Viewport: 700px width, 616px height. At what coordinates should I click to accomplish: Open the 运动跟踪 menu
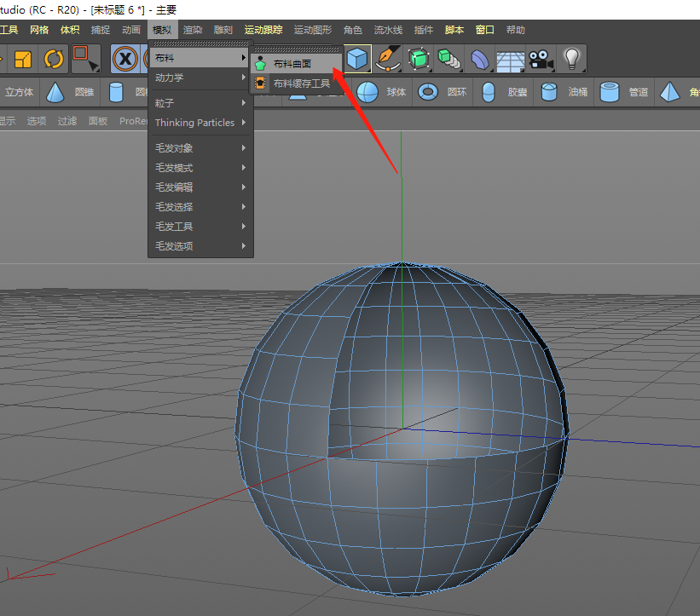[x=263, y=30]
